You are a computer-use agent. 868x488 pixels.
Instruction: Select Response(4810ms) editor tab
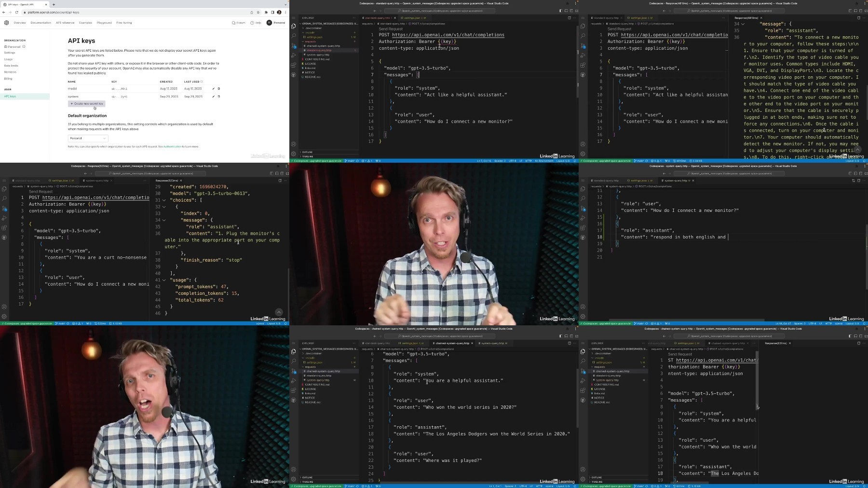tap(748, 18)
